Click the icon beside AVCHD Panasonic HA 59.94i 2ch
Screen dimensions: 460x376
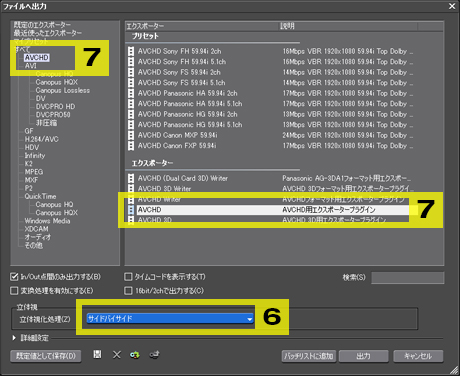click(x=131, y=93)
